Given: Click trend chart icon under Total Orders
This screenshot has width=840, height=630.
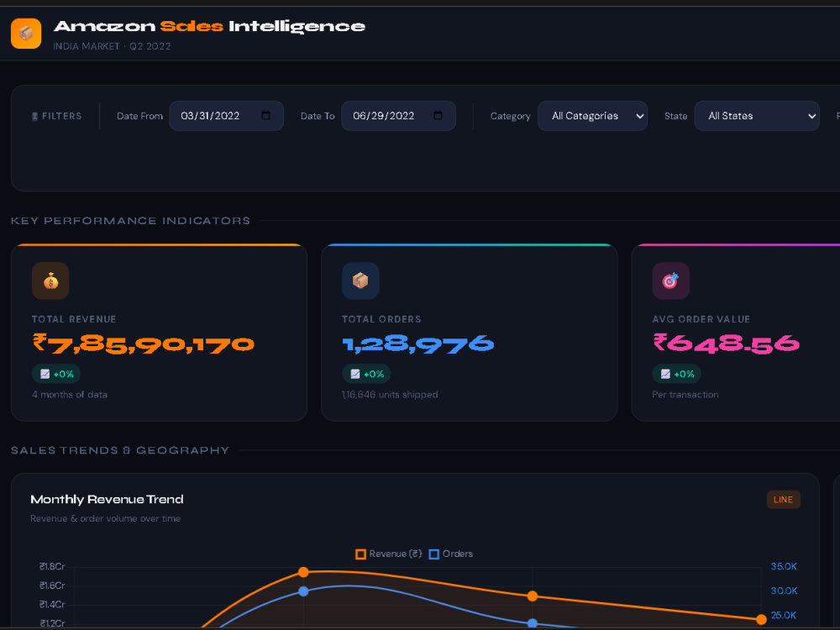Looking at the screenshot, I should (x=355, y=374).
